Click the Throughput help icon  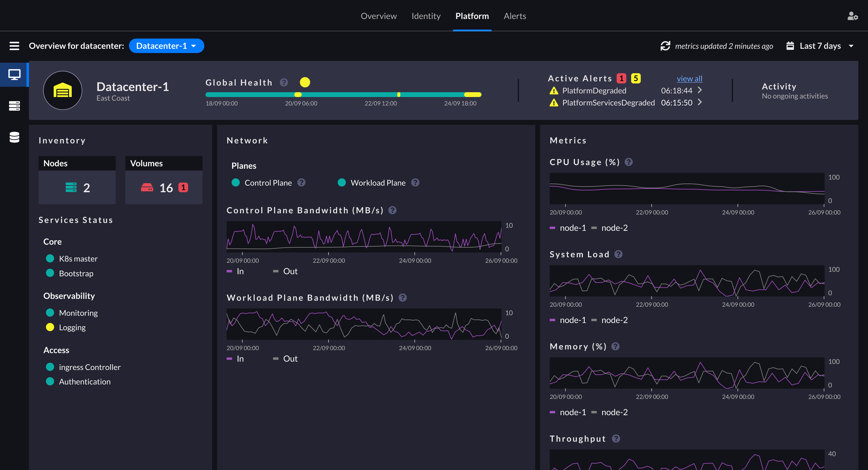[x=616, y=439]
